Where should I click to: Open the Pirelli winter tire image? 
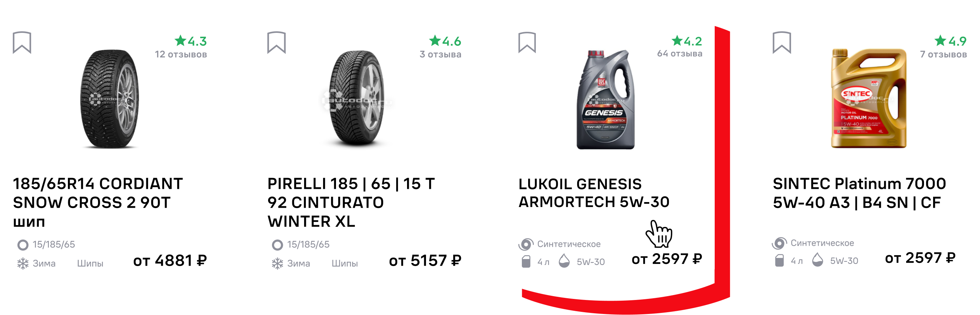[356, 98]
